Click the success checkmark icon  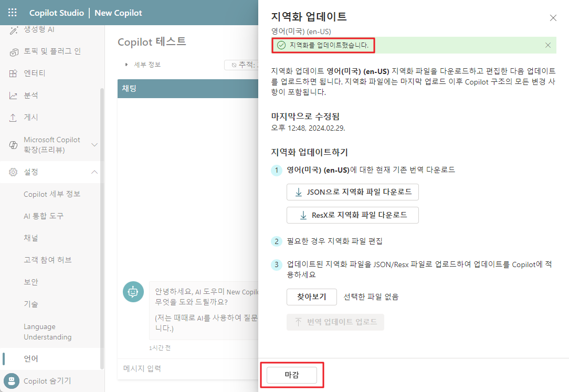pyautogui.click(x=281, y=45)
